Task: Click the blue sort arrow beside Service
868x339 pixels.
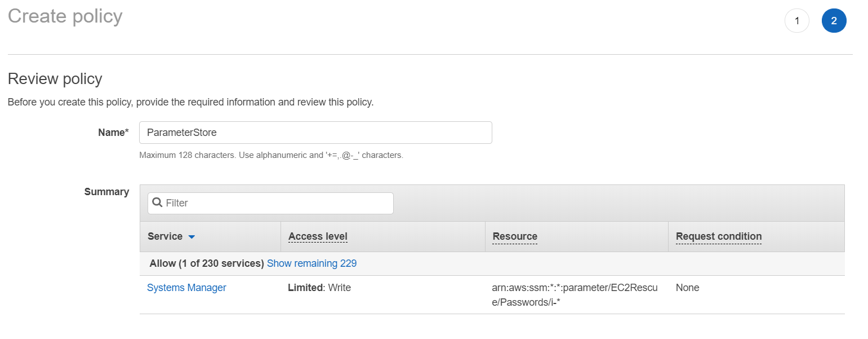Action: [x=192, y=237]
